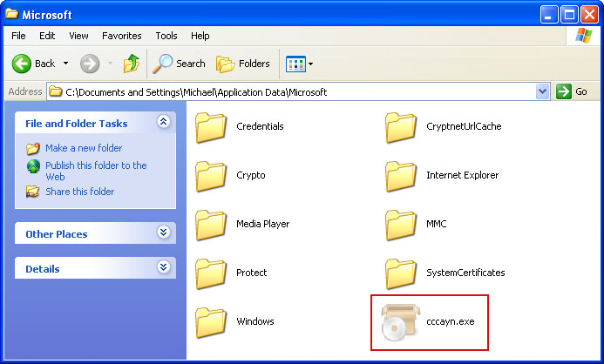Click the Forward arrow icon

click(90, 64)
